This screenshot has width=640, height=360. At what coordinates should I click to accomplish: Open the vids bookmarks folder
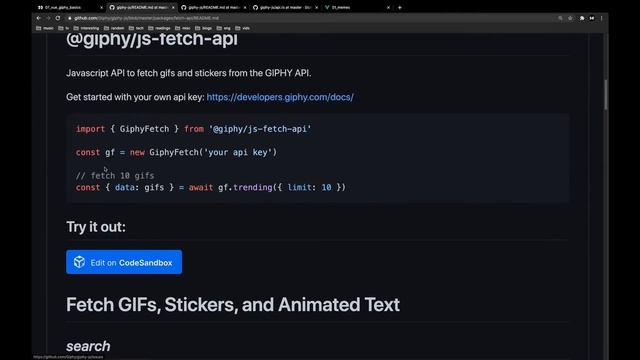point(242,28)
